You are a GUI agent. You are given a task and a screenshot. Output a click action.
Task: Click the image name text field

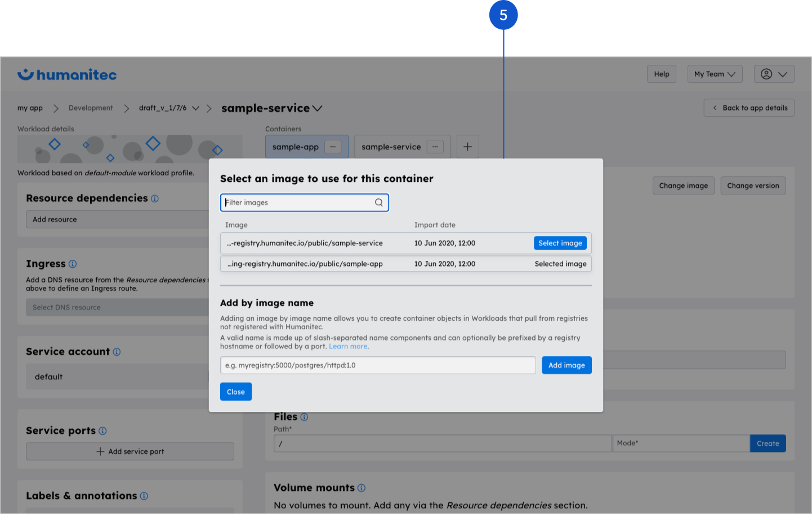coord(377,365)
